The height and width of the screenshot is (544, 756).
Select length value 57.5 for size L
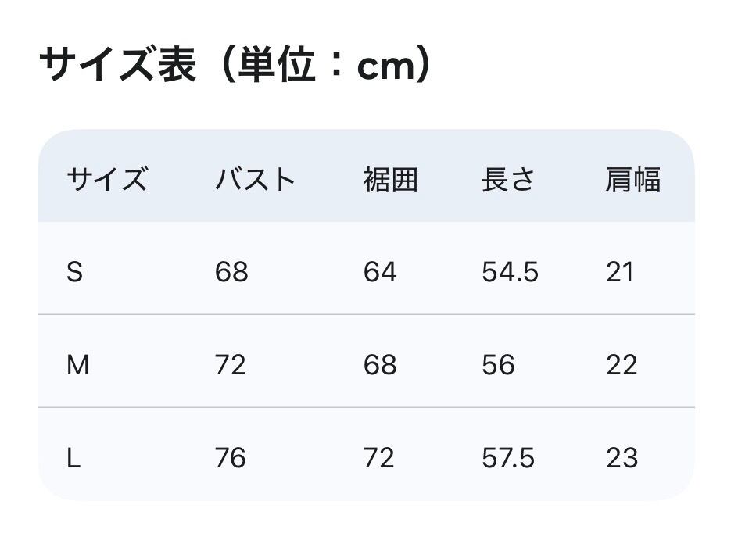pyautogui.click(x=509, y=458)
